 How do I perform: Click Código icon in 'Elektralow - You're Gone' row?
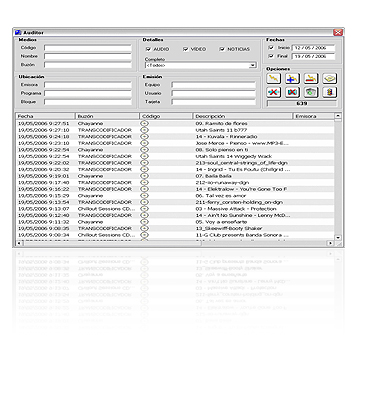145,189
